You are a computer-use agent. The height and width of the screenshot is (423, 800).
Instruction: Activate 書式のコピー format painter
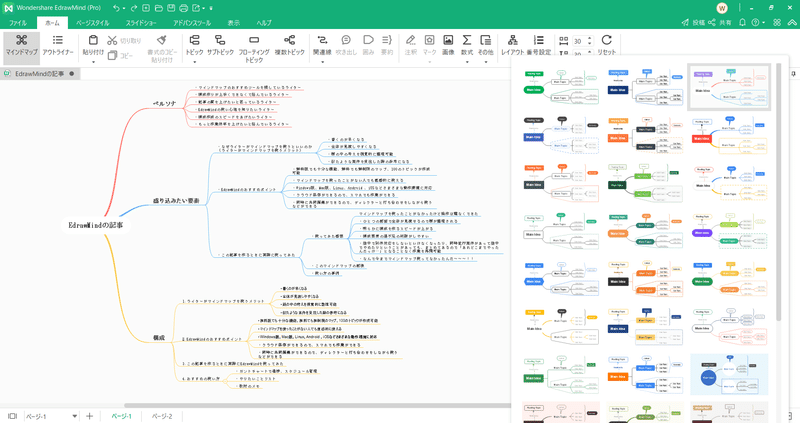click(x=162, y=48)
